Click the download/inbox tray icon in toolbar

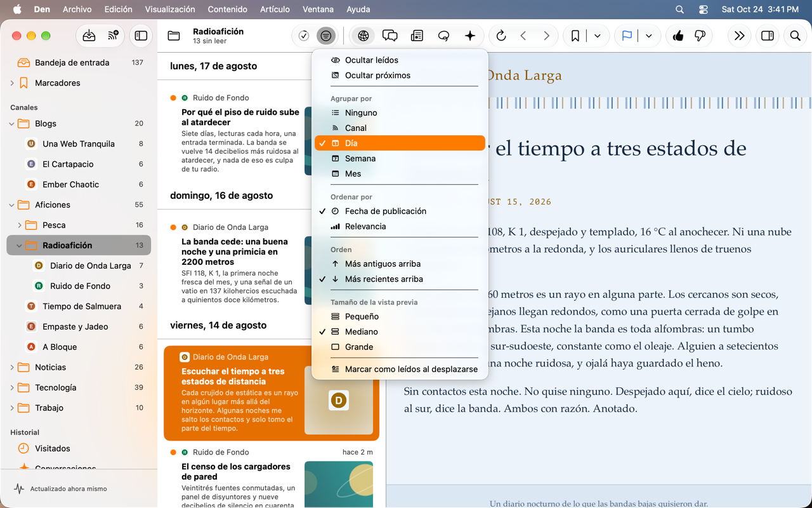coord(89,36)
